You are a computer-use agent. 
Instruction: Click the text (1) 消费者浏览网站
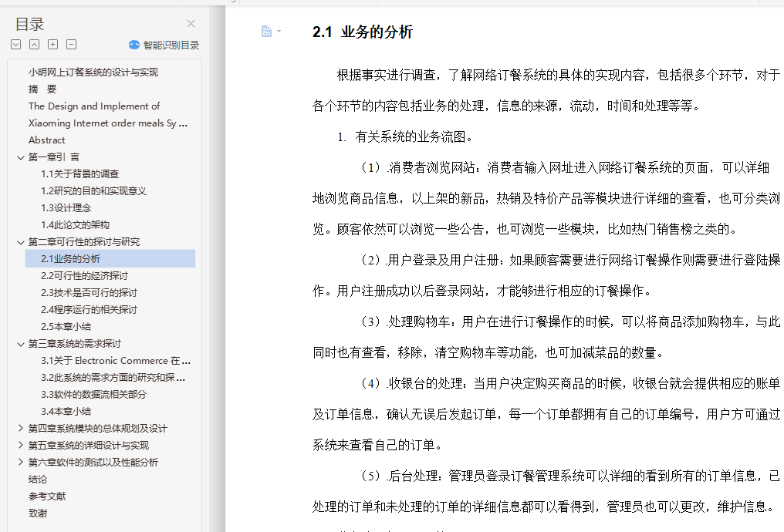[x=418, y=168]
